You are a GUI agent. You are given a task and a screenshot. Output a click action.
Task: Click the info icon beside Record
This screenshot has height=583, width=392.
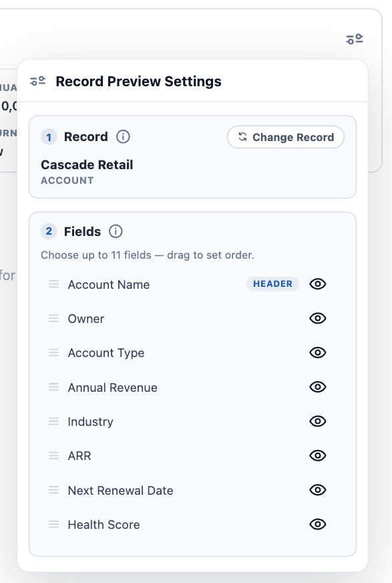pyautogui.click(x=124, y=137)
